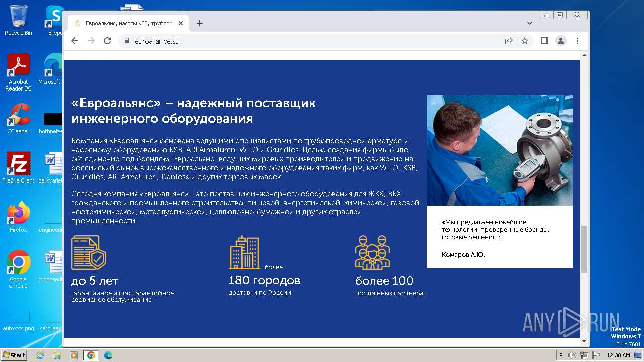Switch to Chrome in the taskbar
The width and height of the screenshot is (644, 362).
coord(91,355)
